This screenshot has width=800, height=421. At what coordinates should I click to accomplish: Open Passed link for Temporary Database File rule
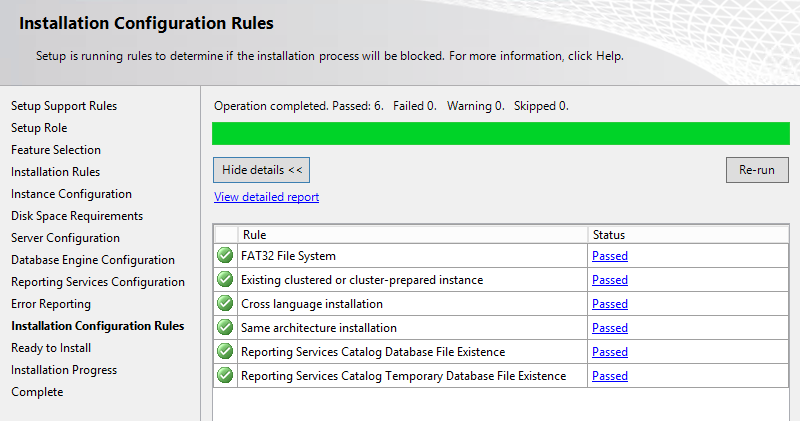tap(610, 376)
